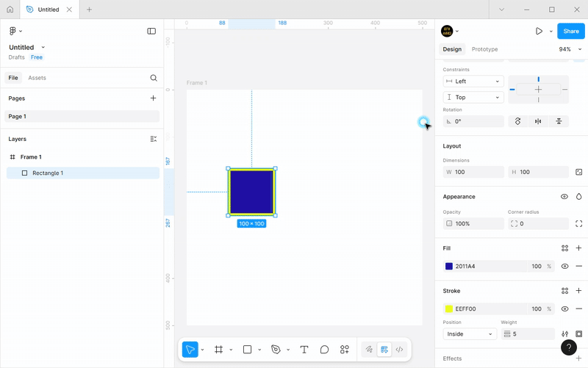
Task: Open a new tab with plus
Action: click(x=89, y=10)
